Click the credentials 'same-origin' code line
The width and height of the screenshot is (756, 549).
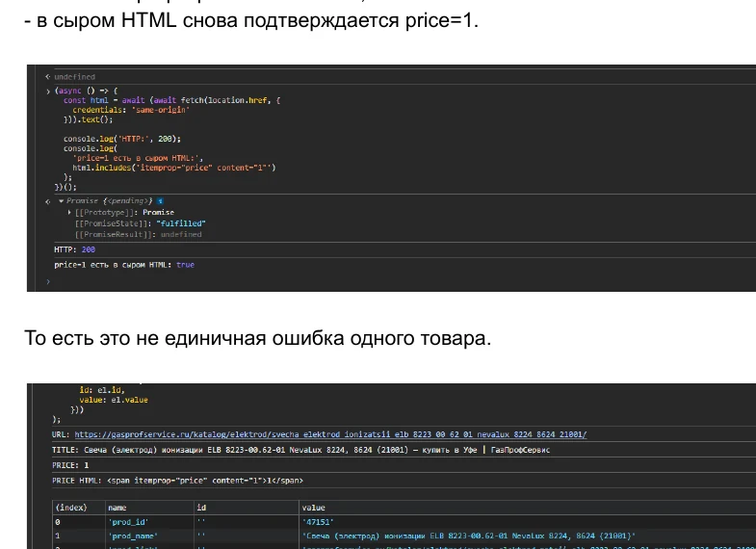coord(131,110)
